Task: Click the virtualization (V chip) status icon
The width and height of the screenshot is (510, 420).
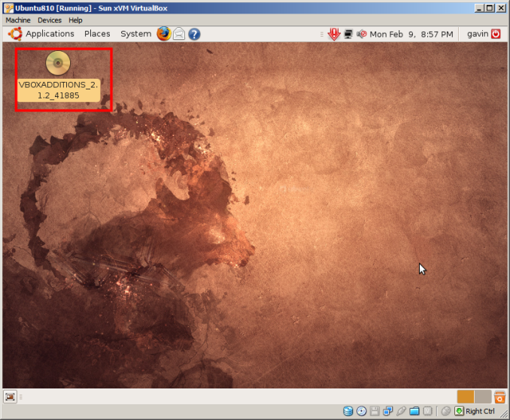Action: [x=427, y=411]
